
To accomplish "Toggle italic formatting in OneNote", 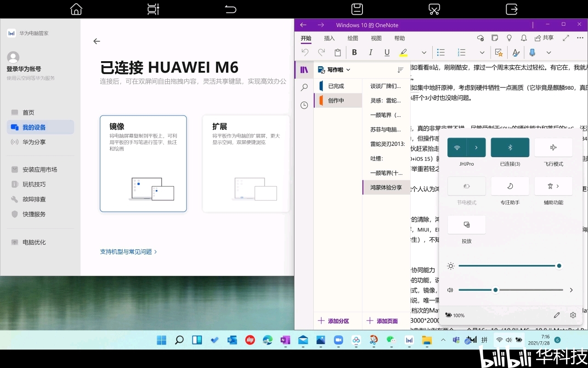I will (371, 52).
